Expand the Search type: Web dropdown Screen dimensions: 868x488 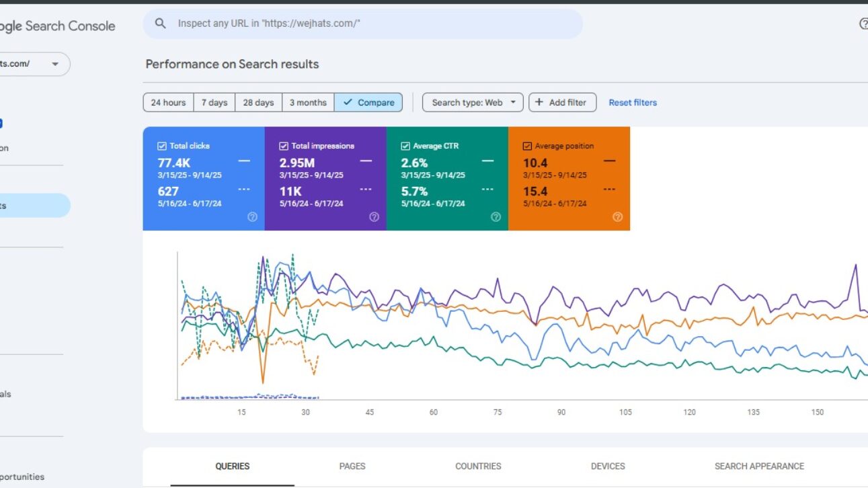(473, 102)
